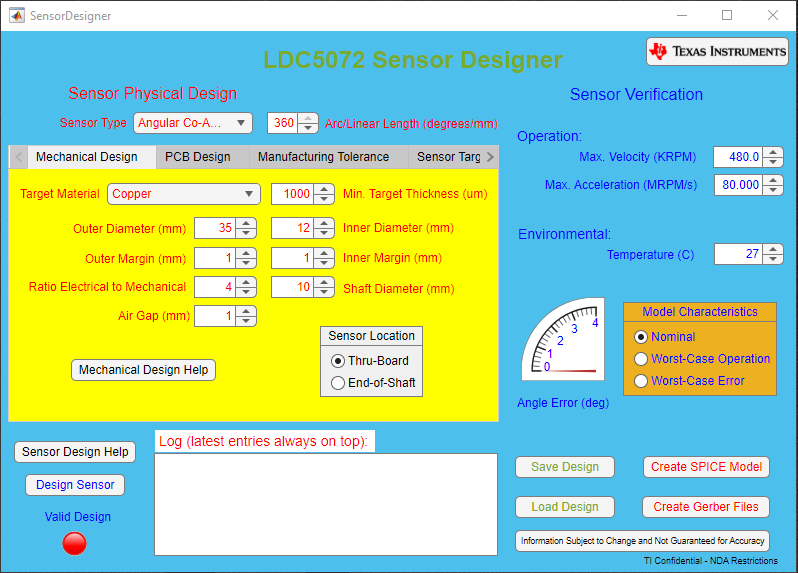Increase Temperature with up arrow
The width and height of the screenshot is (798, 573).
pos(773,249)
